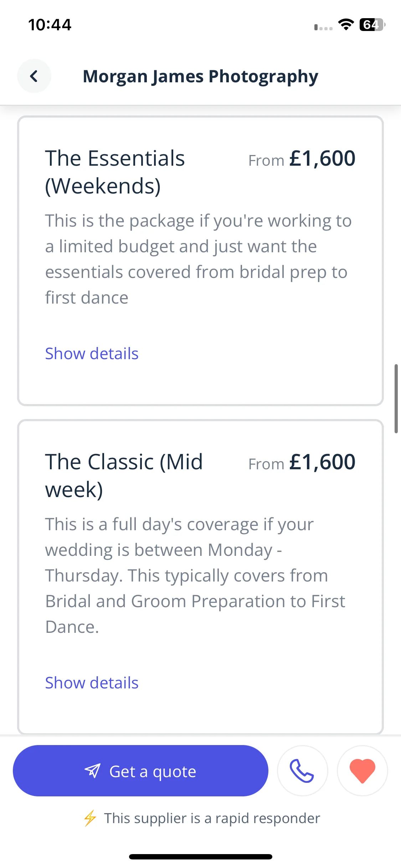Click the vertical scrollbar indicator

pyautogui.click(x=396, y=399)
